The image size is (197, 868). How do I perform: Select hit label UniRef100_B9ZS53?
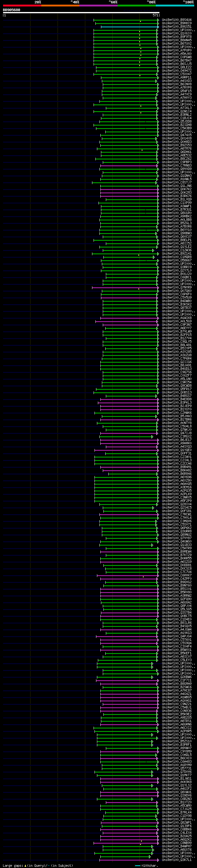click(x=176, y=145)
